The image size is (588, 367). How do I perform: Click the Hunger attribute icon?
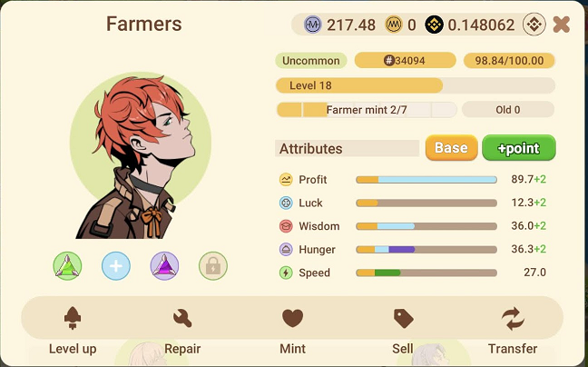pos(286,250)
